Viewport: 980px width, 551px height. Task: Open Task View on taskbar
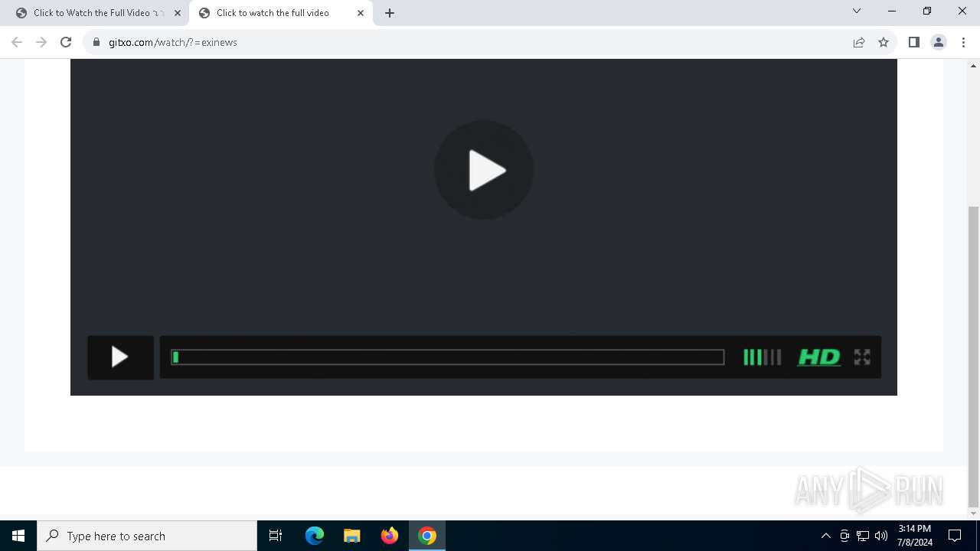pyautogui.click(x=276, y=536)
